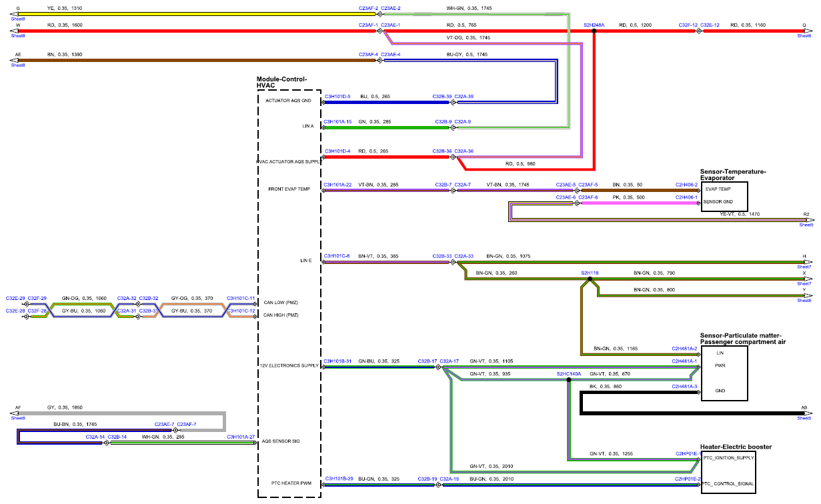
Task: Open connector pin C2H481A-3
Action: pyautogui.click(x=685, y=386)
